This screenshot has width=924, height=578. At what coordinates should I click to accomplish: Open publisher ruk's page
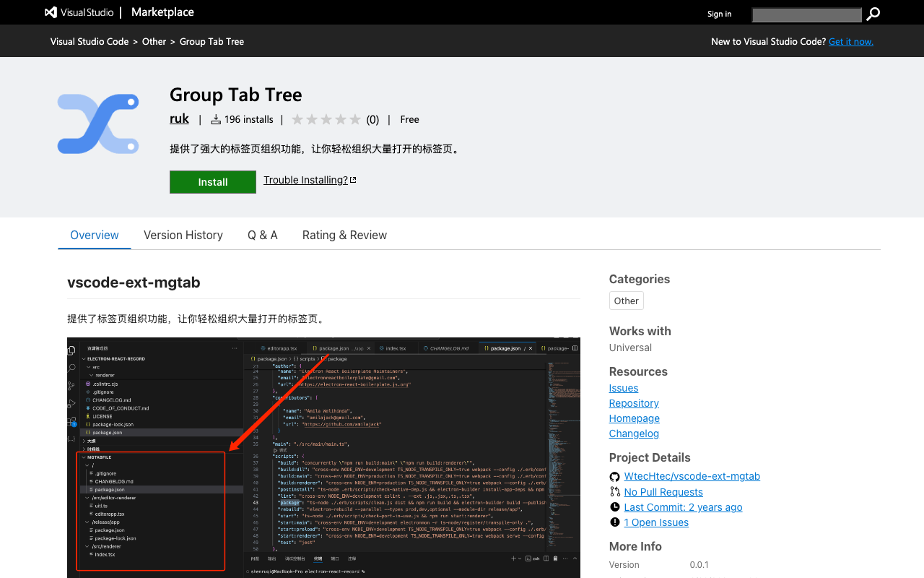click(179, 118)
